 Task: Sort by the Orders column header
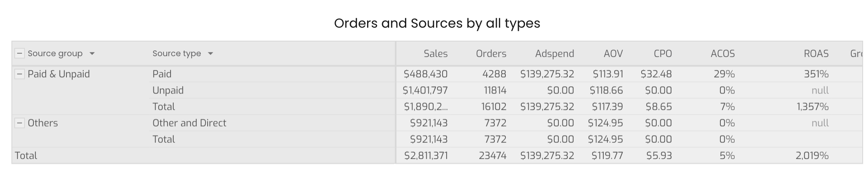pyautogui.click(x=491, y=54)
